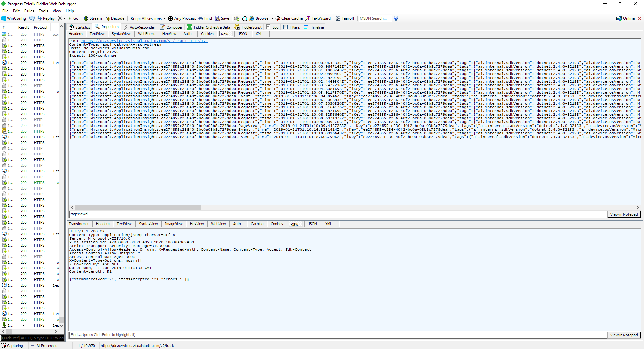The image size is (644, 349).
Task: Open the Tools menu
Action: (x=43, y=11)
